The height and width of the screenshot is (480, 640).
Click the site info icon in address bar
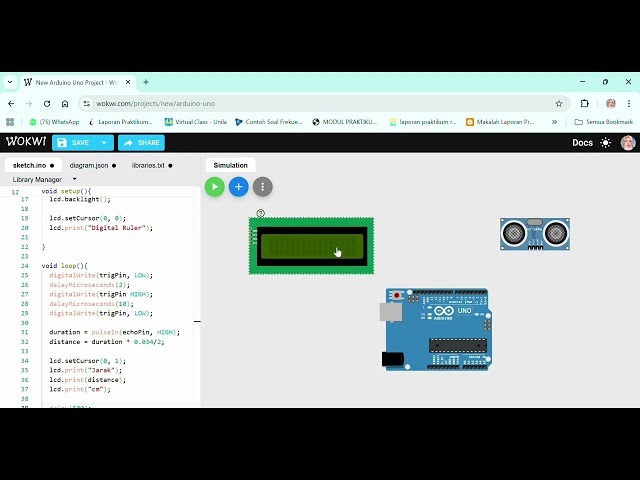click(x=87, y=104)
